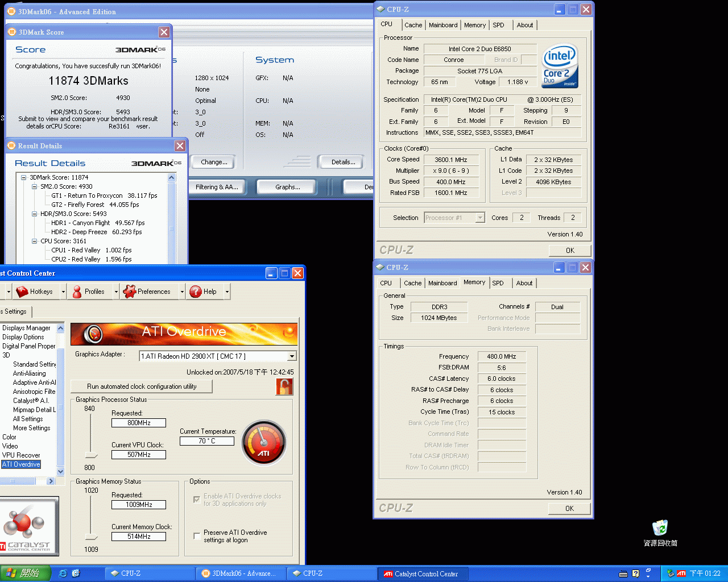Open the Preferences dropdown arrow

(x=182, y=292)
